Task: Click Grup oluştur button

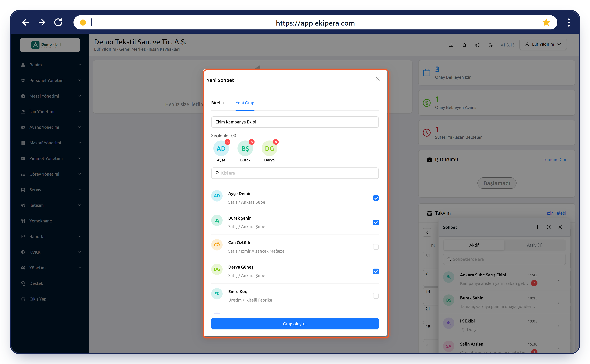Action: tap(295, 324)
